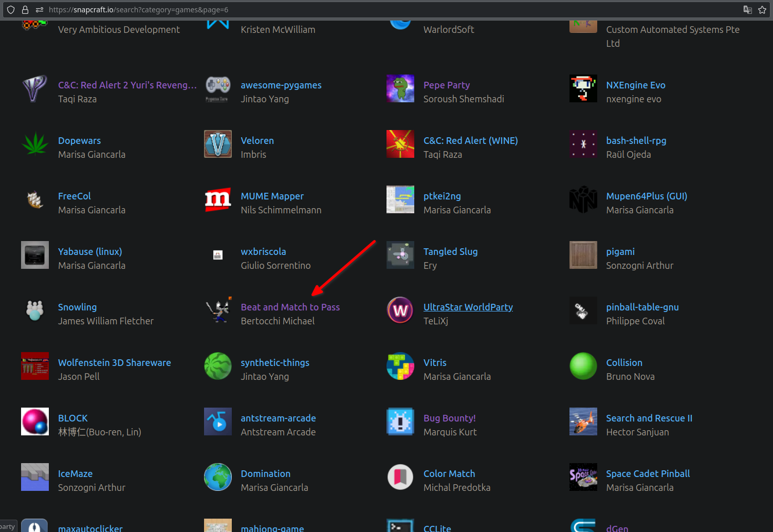Click the MUME Mapper red m icon
The width and height of the screenshot is (773, 532).
pos(217,199)
